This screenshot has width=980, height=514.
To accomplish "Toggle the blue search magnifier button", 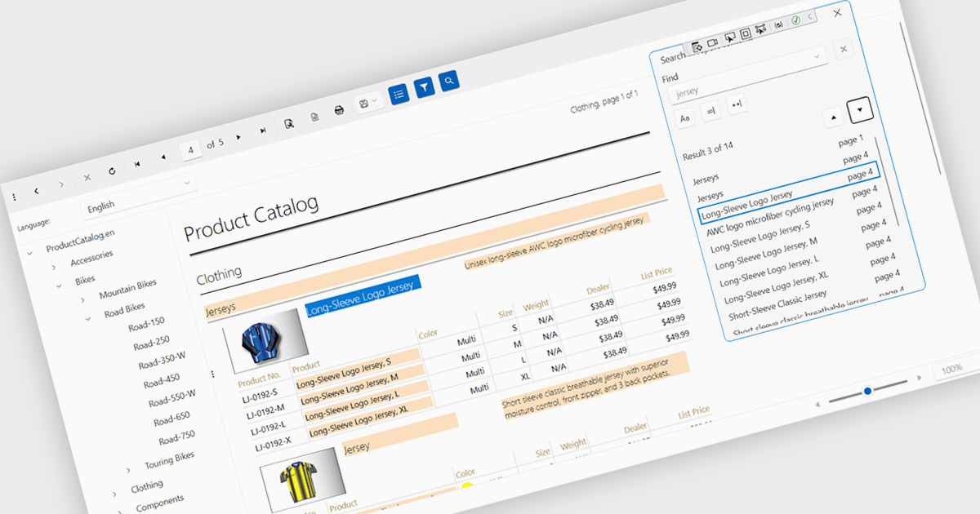I will (449, 81).
